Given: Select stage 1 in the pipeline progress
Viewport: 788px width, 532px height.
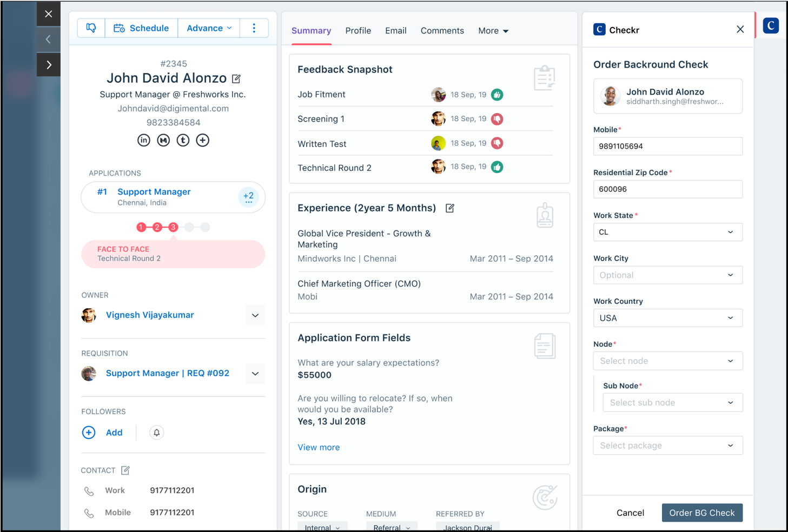Looking at the screenshot, I should [x=141, y=227].
